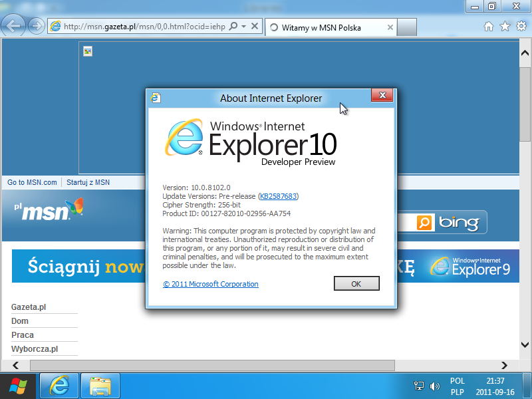
Task: Click the Cipher Strength: 256-bit text
Action: 201,205
